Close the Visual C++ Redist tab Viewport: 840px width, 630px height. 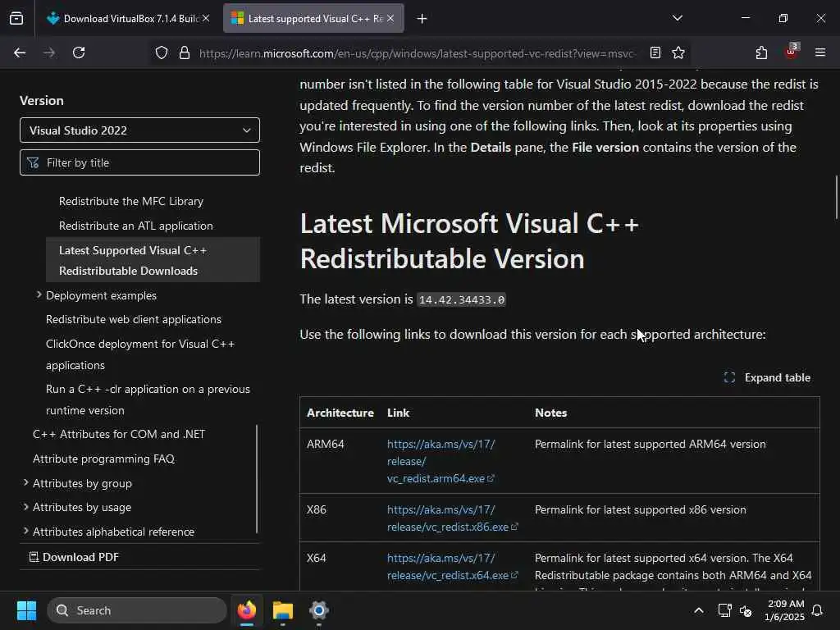tap(390, 19)
